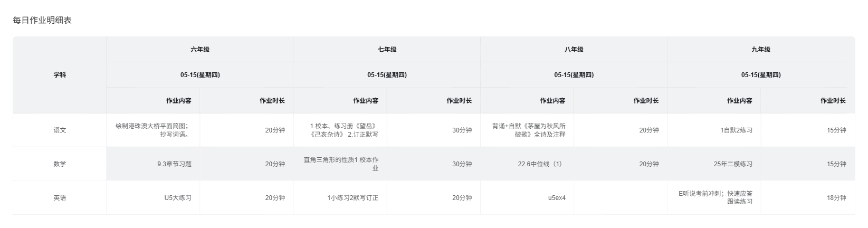This screenshot has width=868, height=228.
Task: Click the 直角三角形的性质1 校本作业 cell
Action: click(x=340, y=164)
